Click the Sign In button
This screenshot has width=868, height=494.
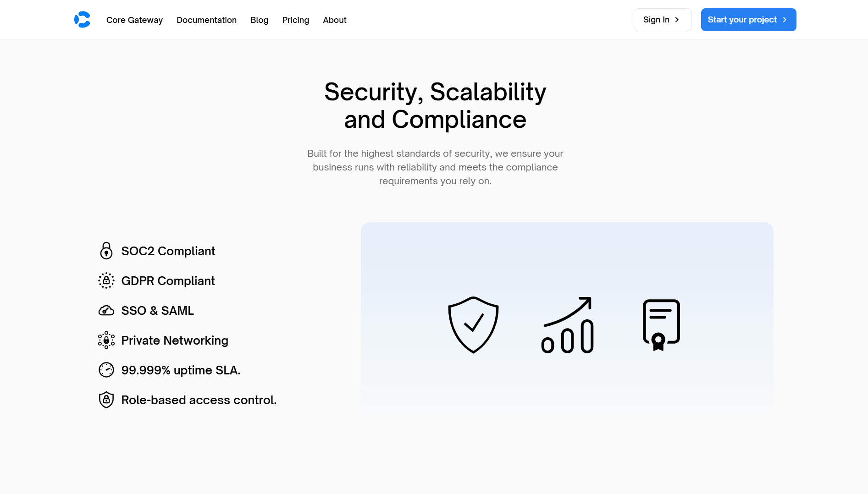663,20
